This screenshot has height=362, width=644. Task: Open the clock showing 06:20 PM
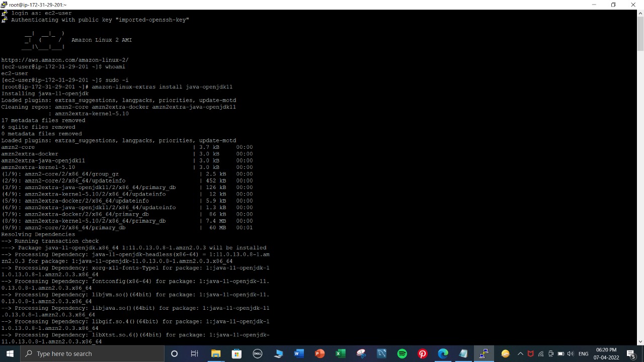point(606,353)
